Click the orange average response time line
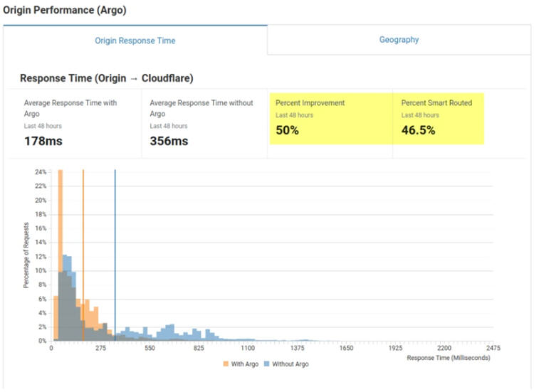Screen dimensions: 534x392 [83, 255]
